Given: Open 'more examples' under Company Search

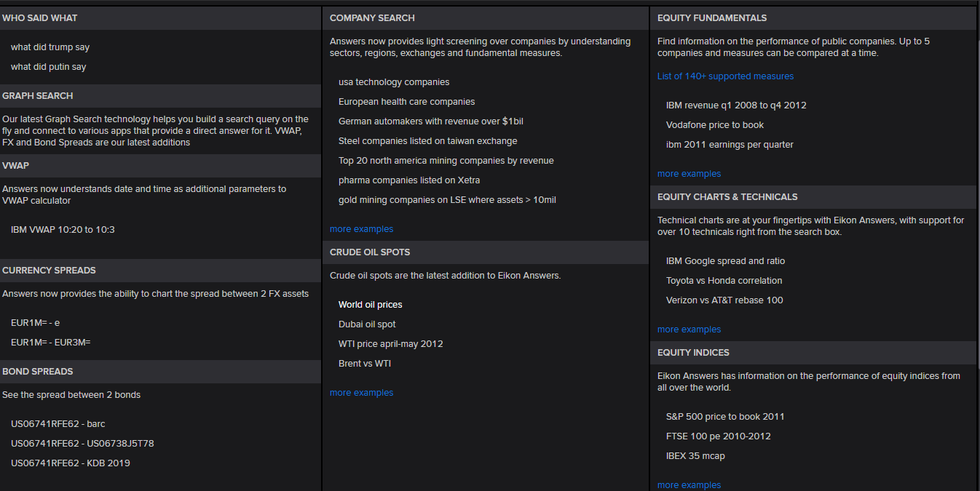Looking at the screenshot, I should [x=361, y=229].
